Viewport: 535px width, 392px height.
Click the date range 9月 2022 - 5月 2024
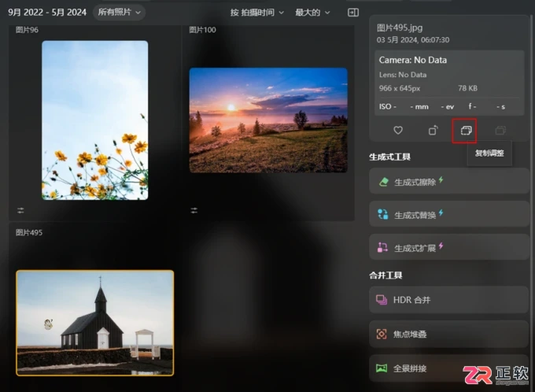coord(47,13)
